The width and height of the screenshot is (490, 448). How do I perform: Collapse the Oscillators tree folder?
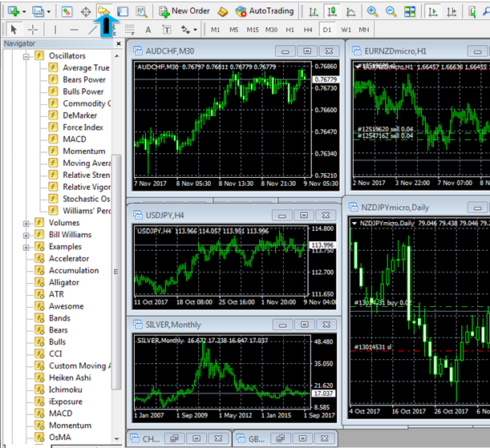[x=26, y=56]
